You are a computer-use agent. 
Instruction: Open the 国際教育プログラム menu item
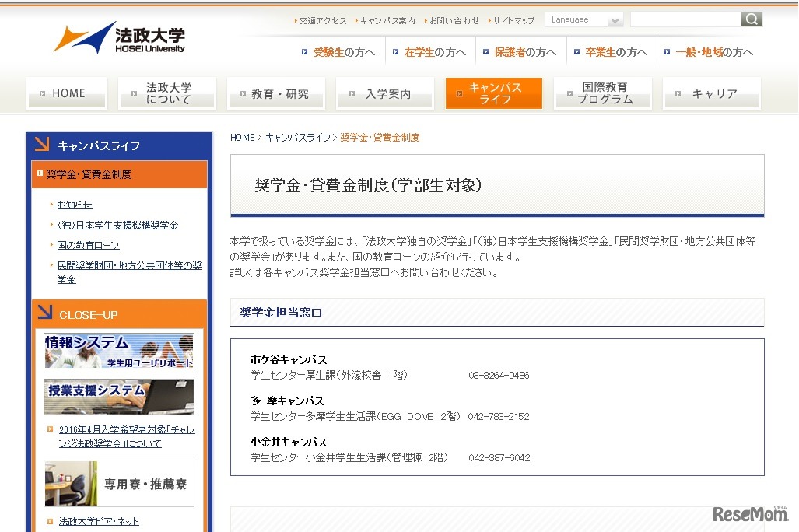(602, 93)
